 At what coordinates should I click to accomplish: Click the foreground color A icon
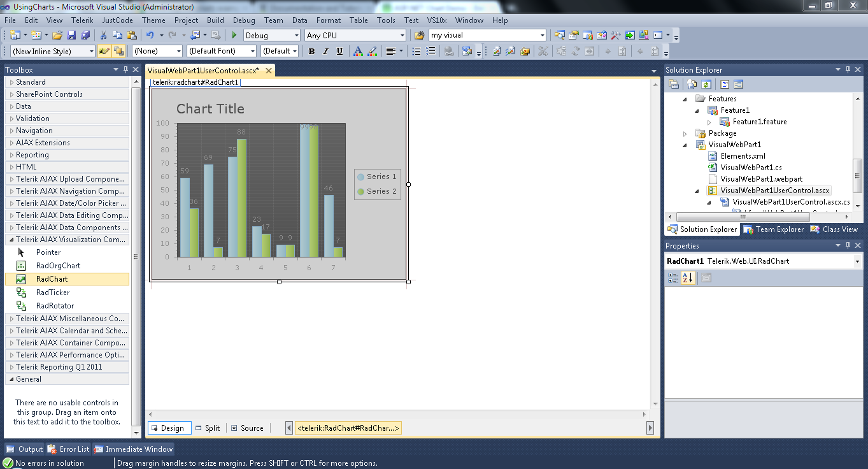tap(358, 52)
